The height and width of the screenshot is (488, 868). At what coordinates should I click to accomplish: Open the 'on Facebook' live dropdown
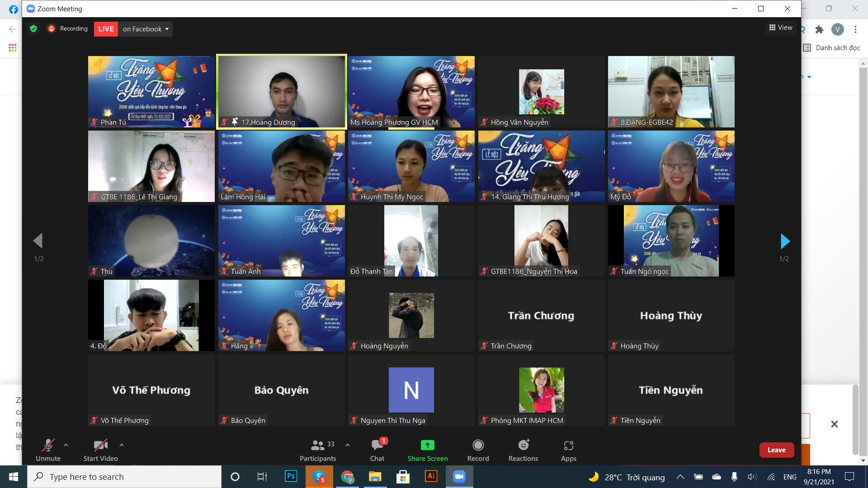146,29
